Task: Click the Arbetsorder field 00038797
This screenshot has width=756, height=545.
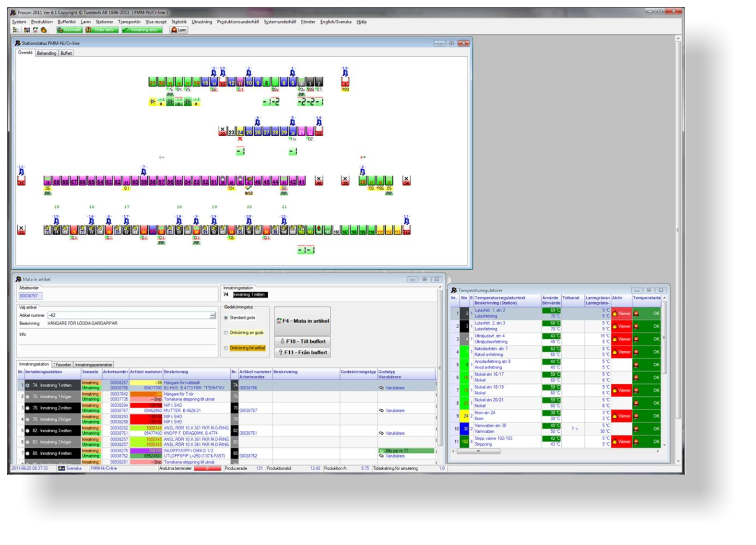Action: pos(31,296)
